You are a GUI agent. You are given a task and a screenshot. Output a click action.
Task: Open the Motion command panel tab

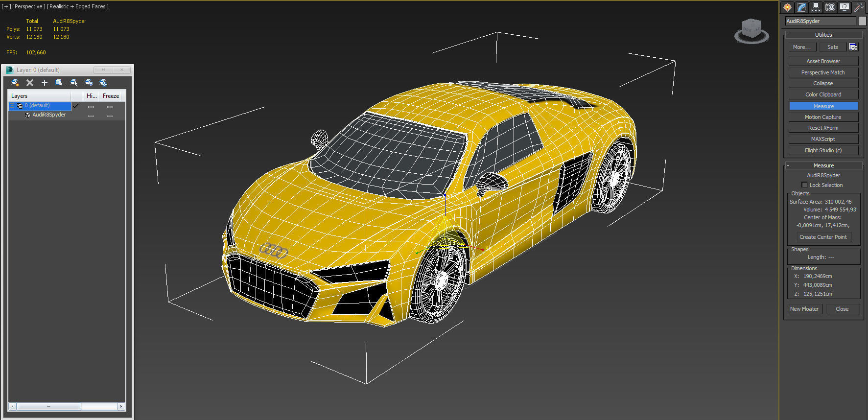[x=830, y=7]
